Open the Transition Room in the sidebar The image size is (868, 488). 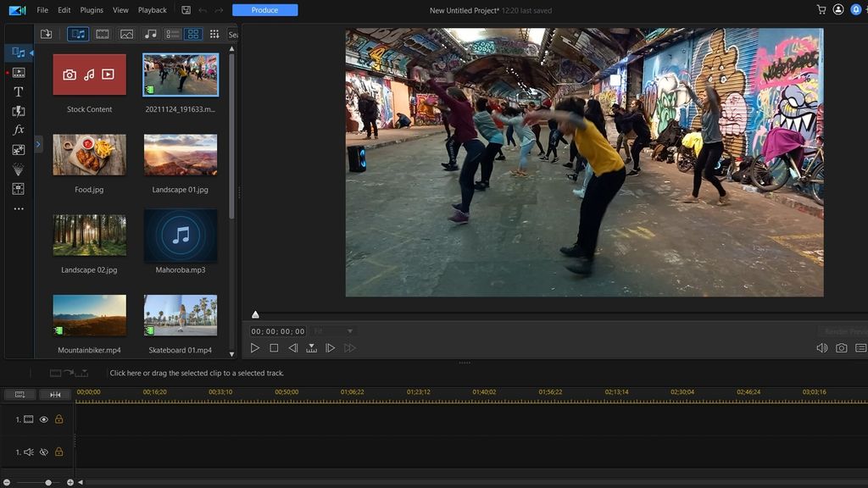(x=18, y=111)
